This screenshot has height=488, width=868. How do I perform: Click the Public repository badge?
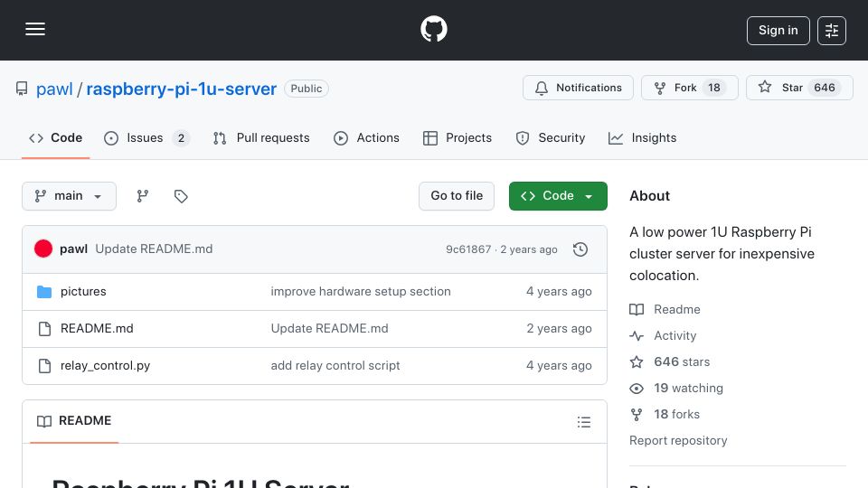pos(307,89)
